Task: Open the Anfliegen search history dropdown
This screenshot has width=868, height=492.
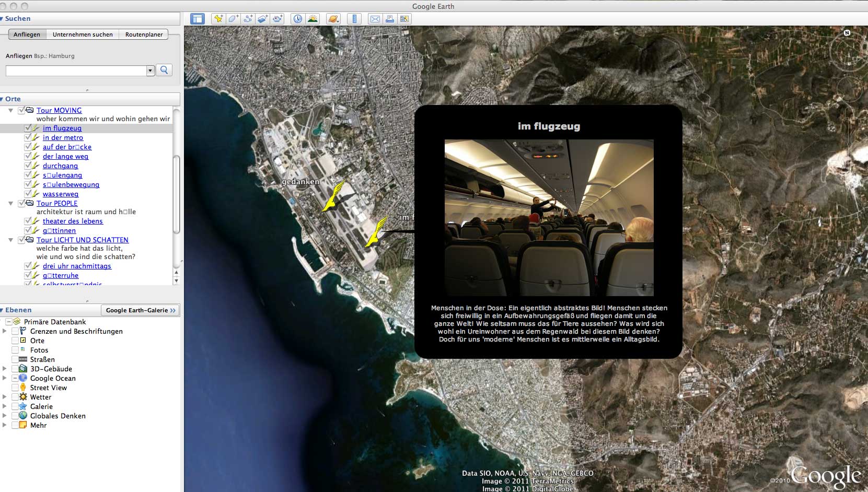Action: (x=151, y=70)
